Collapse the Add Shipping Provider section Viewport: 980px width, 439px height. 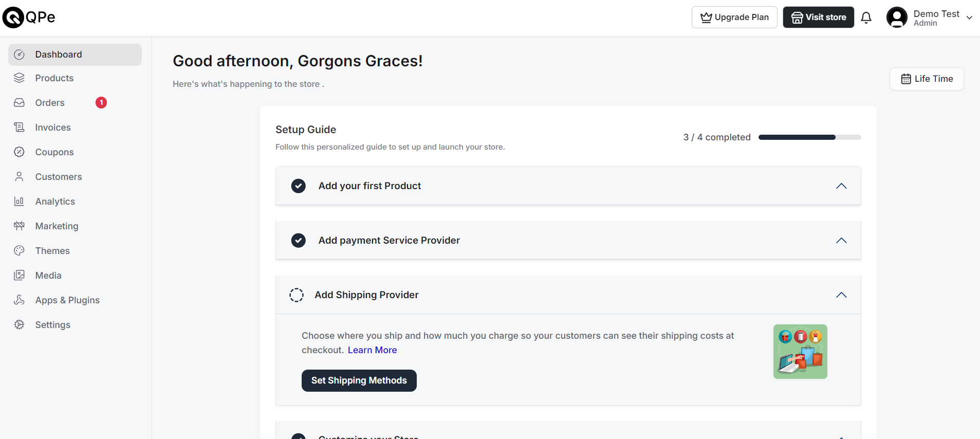[841, 295]
